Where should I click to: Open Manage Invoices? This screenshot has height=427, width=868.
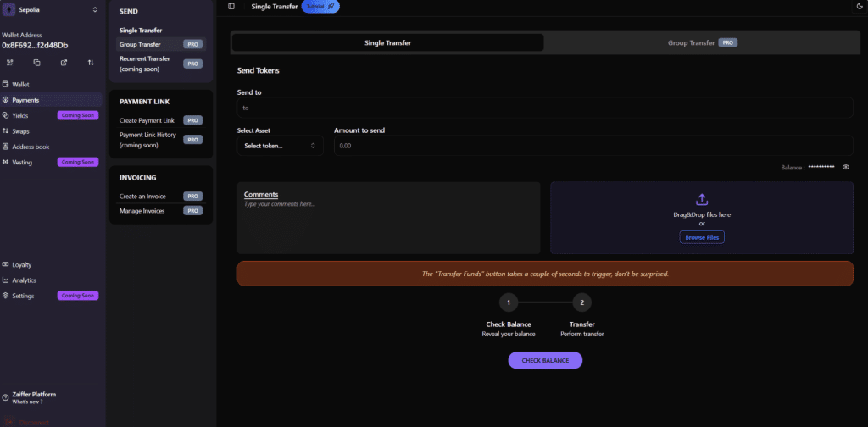[142, 211]
